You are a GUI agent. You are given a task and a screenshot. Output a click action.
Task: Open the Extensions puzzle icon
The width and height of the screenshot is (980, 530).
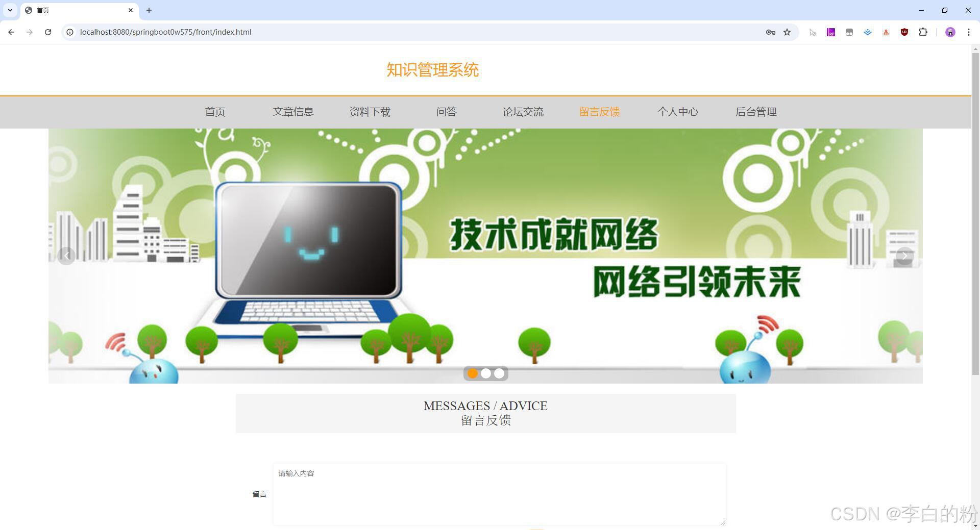923,32
